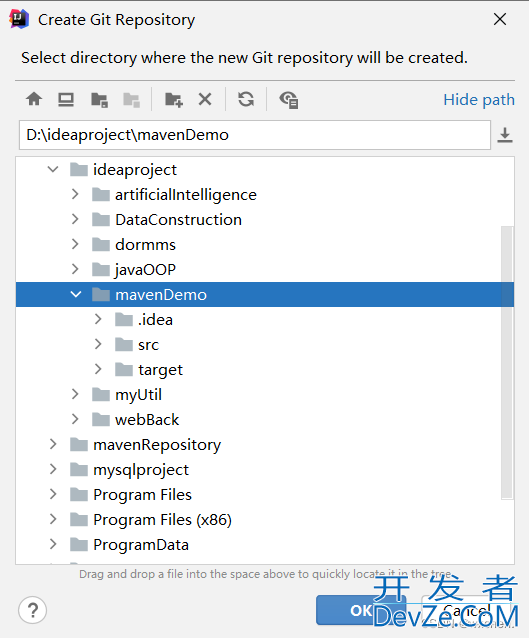This screenshot has width=529, height=638.
Task: Expand the target folder
Action: tap(98, 369)
